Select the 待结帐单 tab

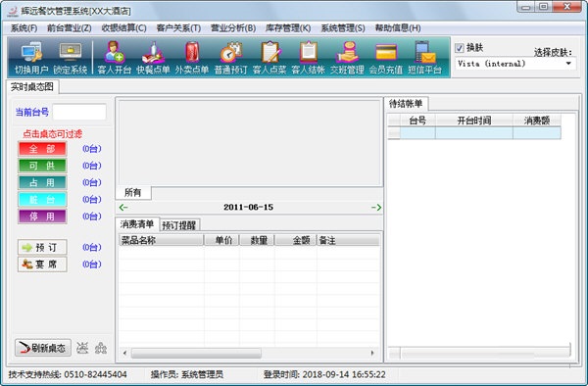(x=406, y=104)
